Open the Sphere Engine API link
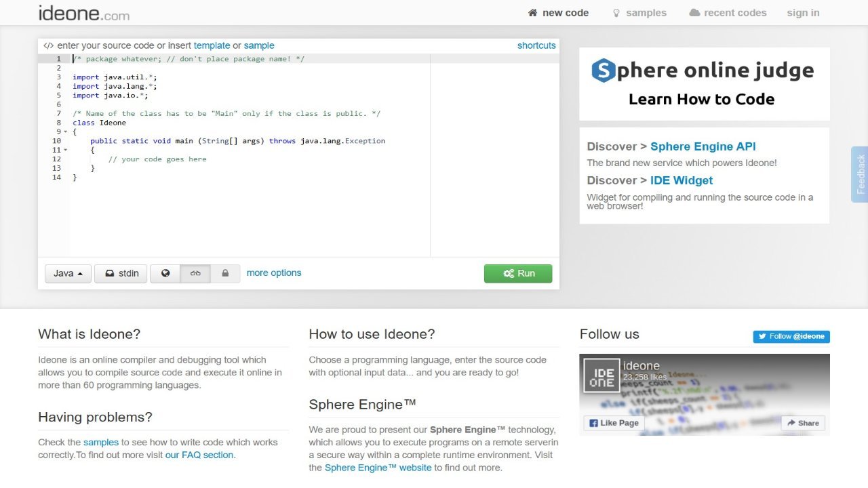Screen dimensions: 868x488 703,146
